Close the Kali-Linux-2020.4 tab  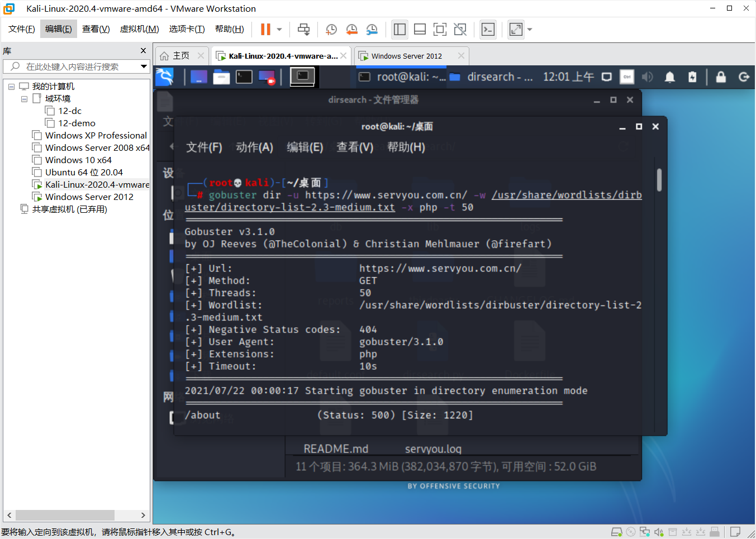pyautogui.click(x=343, y=56)
